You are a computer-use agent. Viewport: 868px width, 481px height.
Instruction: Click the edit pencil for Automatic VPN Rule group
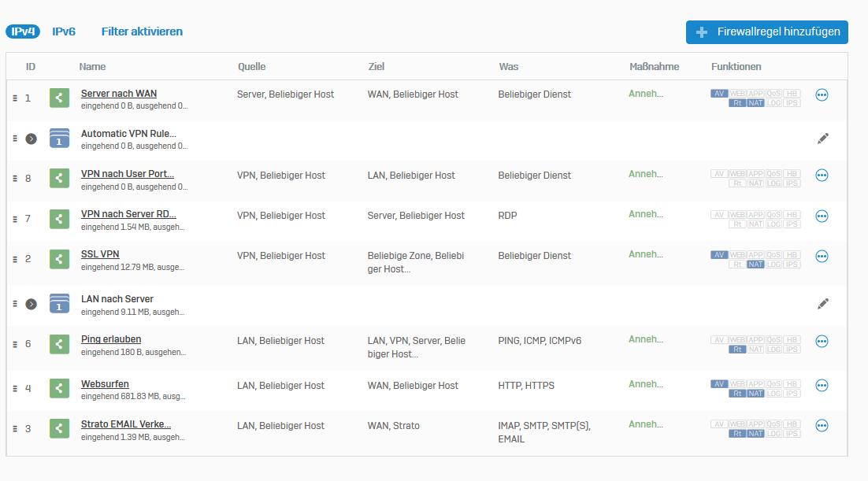coord(822,138)
